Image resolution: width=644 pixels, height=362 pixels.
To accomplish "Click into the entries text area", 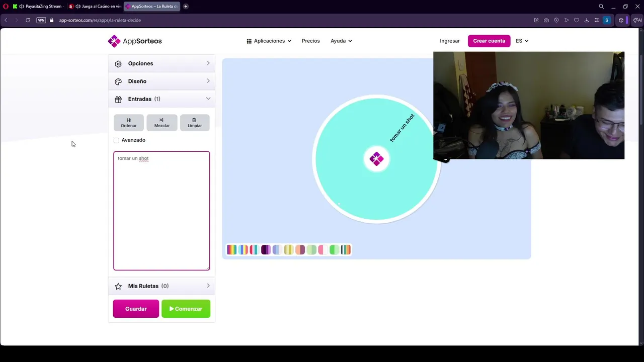I will click(162, 211).
